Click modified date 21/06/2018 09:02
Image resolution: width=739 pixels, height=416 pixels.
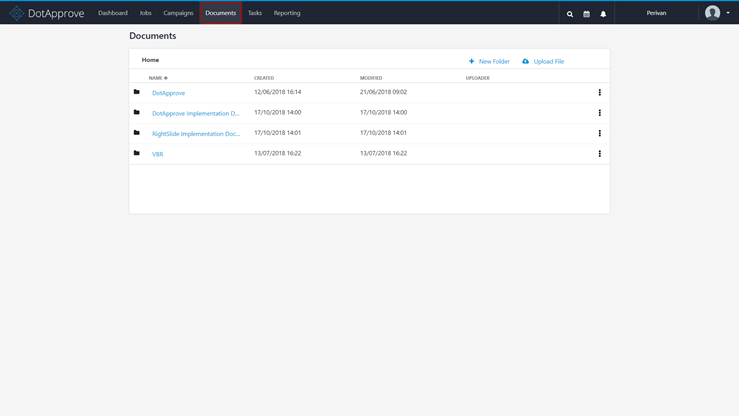(383, 92)
